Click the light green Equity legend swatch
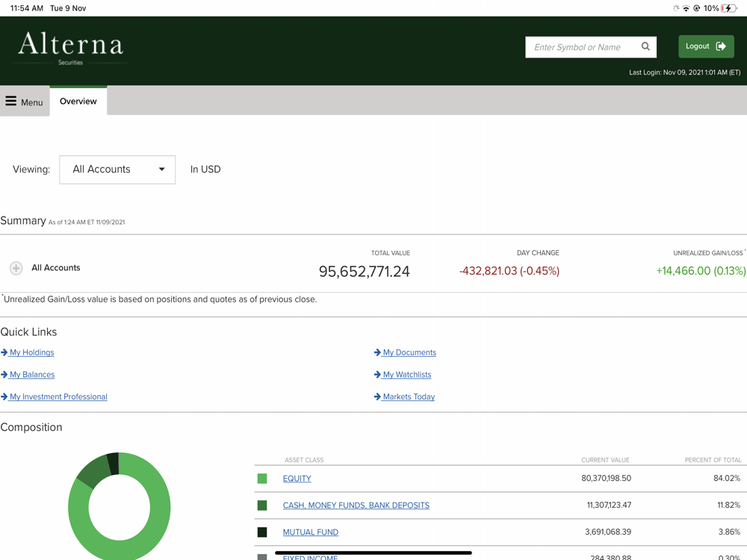The width and height of the screenshot is (747, 560). [262, 479]
